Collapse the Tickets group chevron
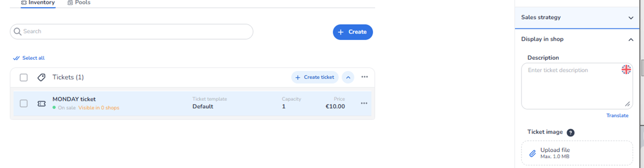 (348, 77)
